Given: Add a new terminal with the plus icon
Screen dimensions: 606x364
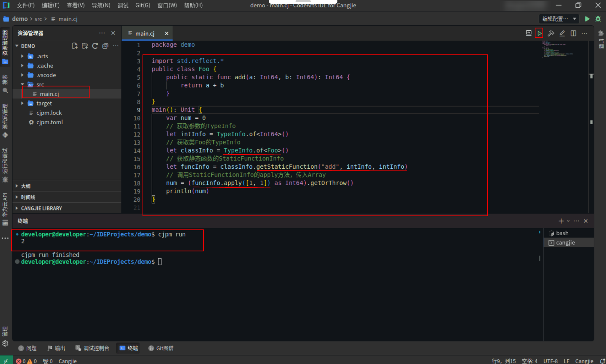Looking at the screenshot, I should 561,221.
